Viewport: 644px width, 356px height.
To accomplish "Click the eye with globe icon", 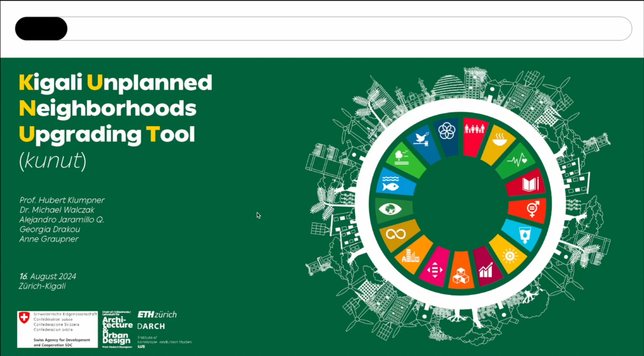I will click(390, 209).
